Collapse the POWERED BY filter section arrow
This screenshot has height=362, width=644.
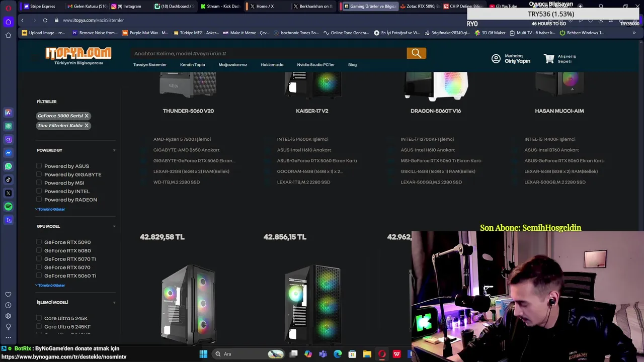coord(114,150)
